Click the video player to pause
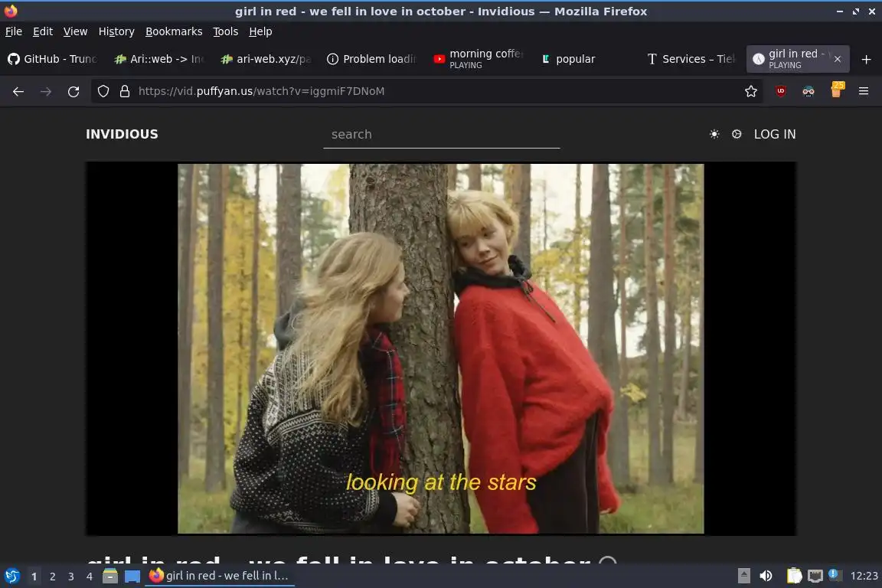This screenshot has height=588, width=882. point(440,348)
